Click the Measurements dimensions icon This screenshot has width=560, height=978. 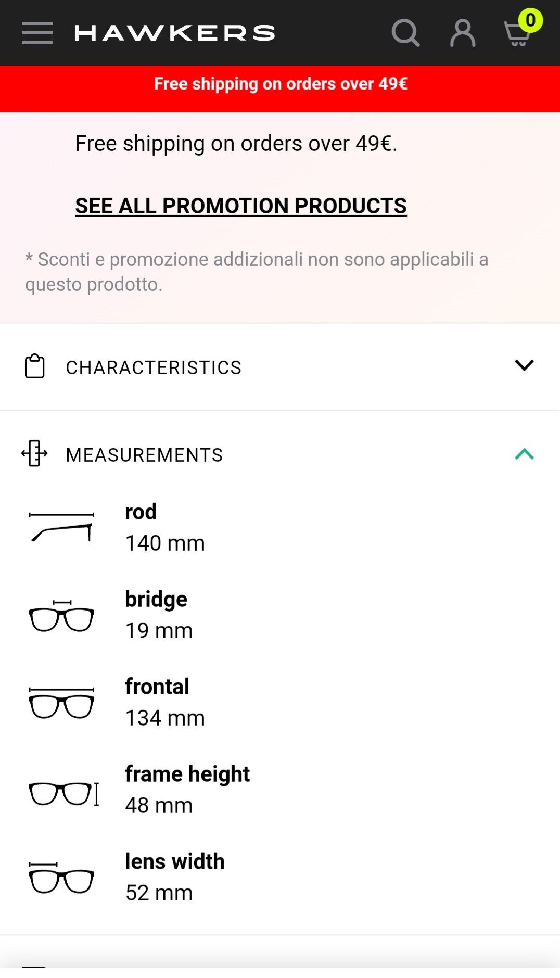[x=34, y=453]
